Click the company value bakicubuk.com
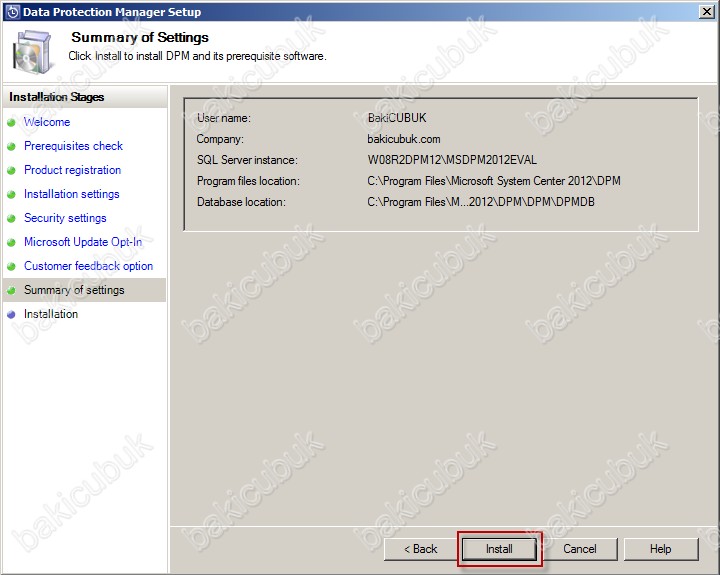Screen dimensions: 720x575 (404, 139)
